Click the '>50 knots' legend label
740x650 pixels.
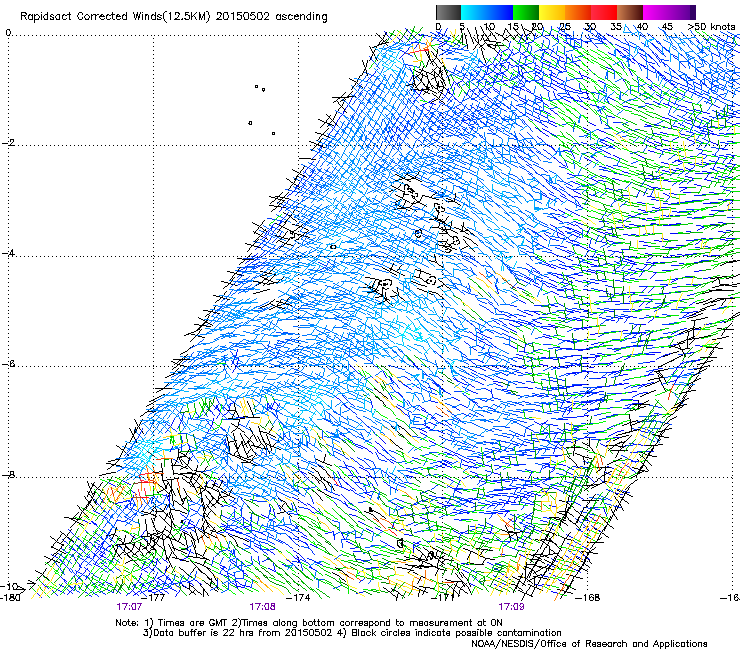click(x=711, y=27)
